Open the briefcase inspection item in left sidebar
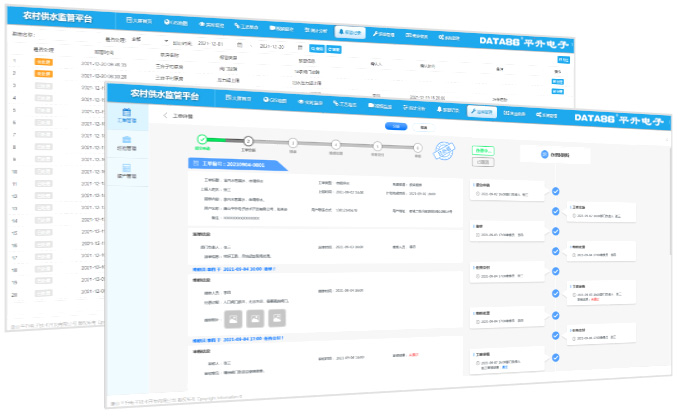The height and width of the screenshot is (419, 680). click(127, 144)
